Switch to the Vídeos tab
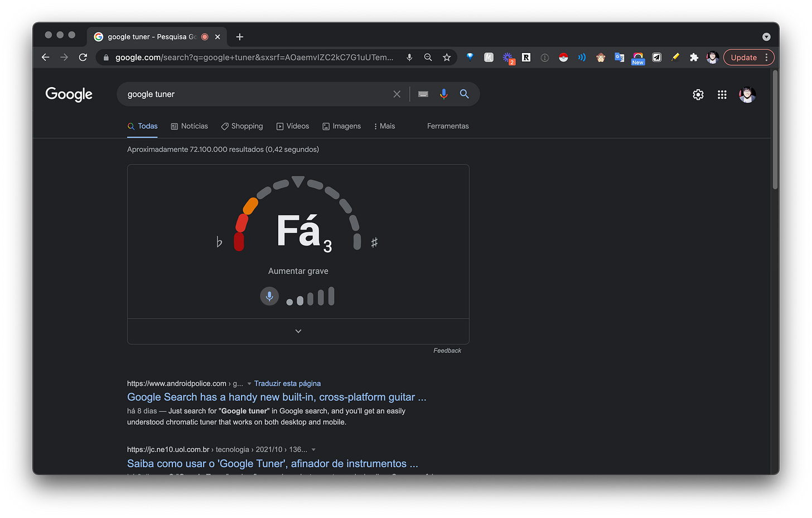This screenshot has height=518, width=812. pos(293,126)
